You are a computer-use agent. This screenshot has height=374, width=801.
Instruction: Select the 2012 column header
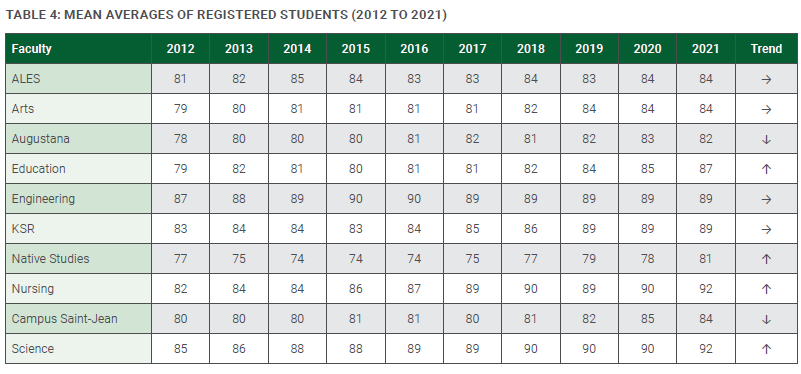[180, 49]
